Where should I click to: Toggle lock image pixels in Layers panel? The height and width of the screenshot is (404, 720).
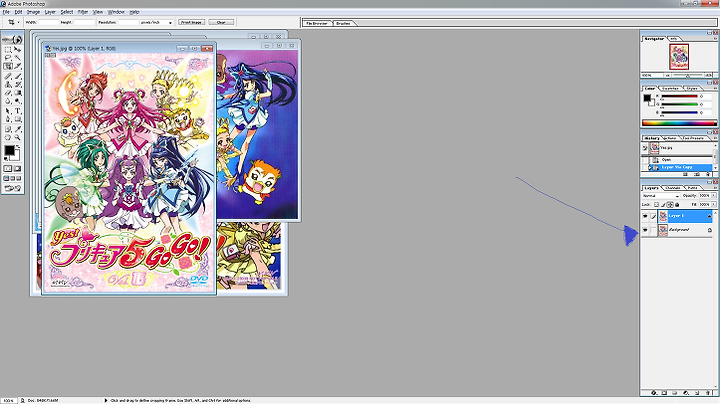(664, 205)
